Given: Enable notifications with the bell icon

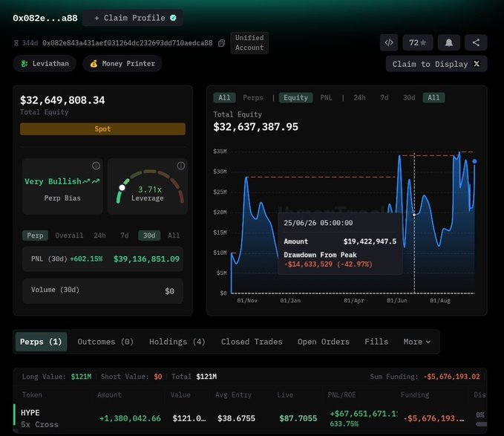Looking at the screenshot, I should point(449,42).
